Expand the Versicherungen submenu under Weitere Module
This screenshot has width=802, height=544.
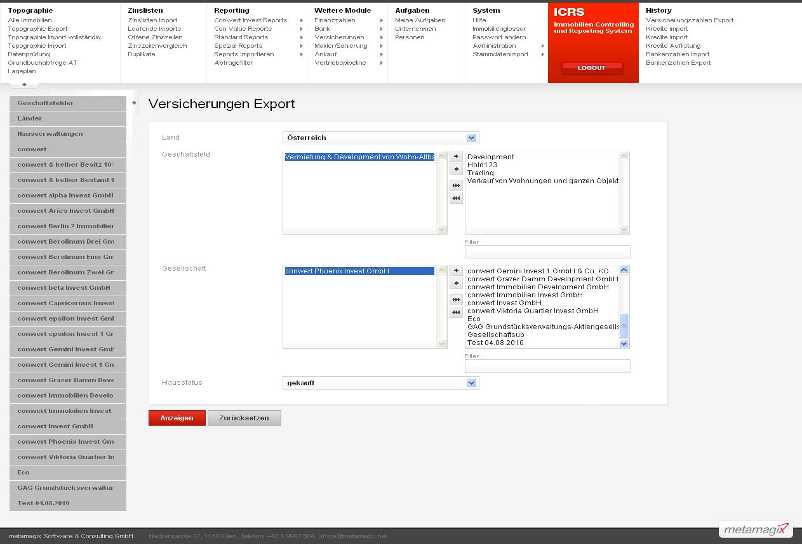[x=381, y=37]
